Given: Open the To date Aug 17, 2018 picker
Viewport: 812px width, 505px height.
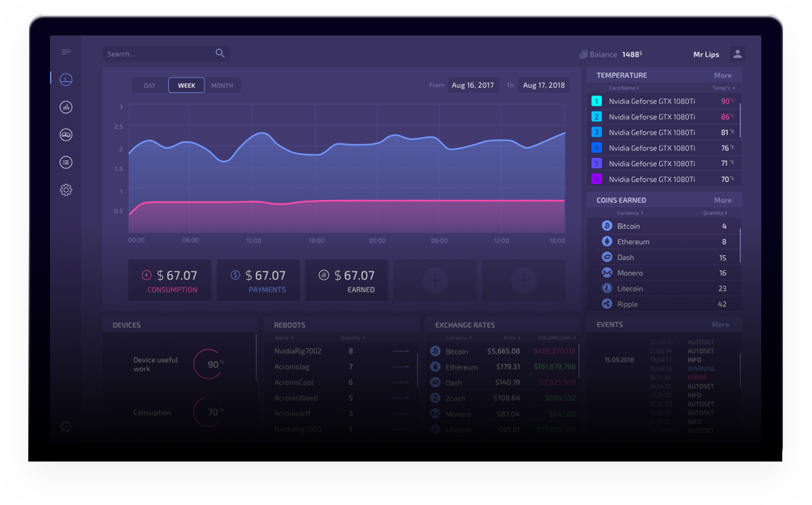Looking at the screenshot, I should [x=544, y=85].
